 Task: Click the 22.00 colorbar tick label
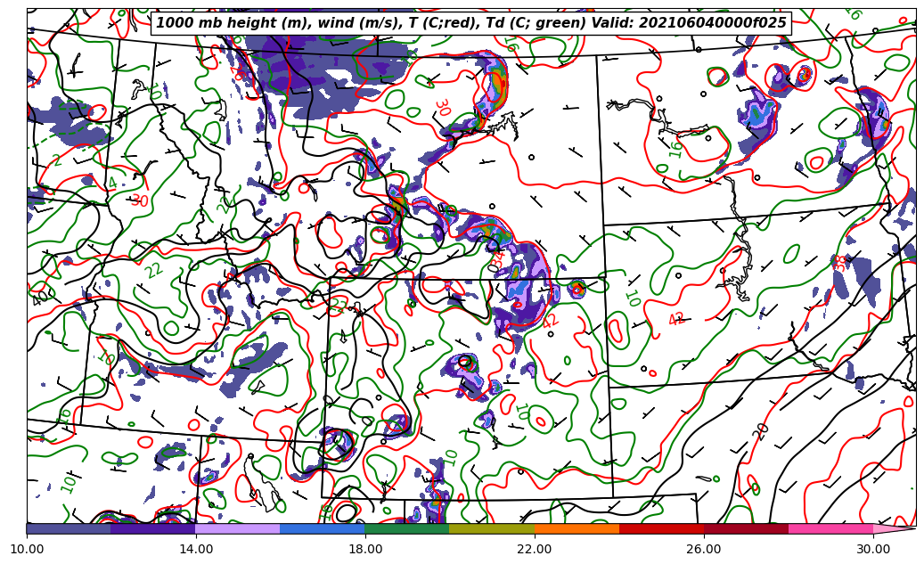click(x=535, y=550)
